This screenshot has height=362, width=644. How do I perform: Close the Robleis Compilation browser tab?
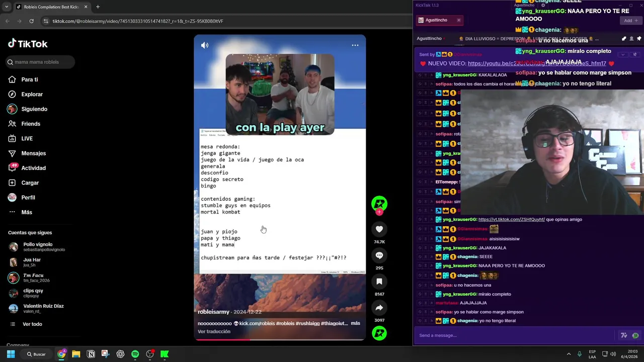86,7
